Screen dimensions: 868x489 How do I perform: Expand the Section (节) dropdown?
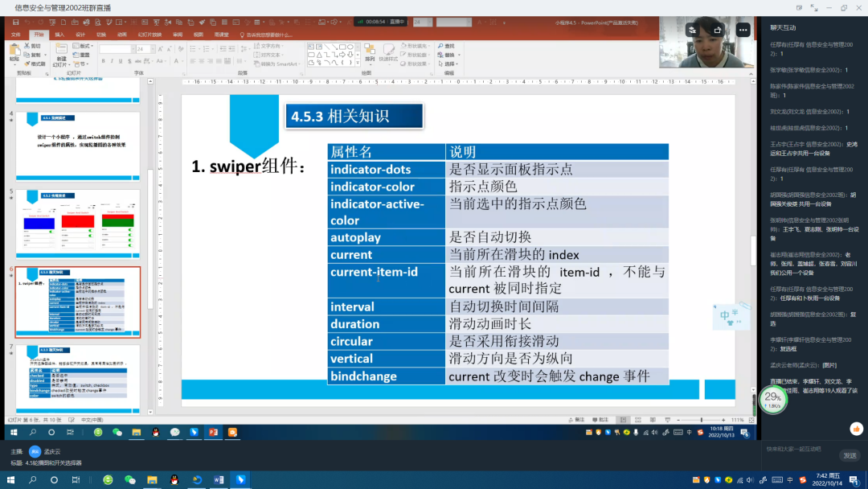(x=81, y=64)
